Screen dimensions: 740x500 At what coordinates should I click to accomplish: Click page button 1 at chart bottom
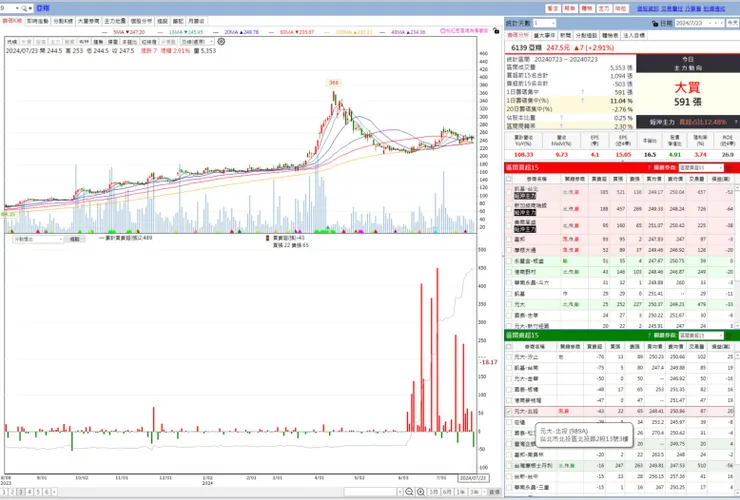click(4, 492)
